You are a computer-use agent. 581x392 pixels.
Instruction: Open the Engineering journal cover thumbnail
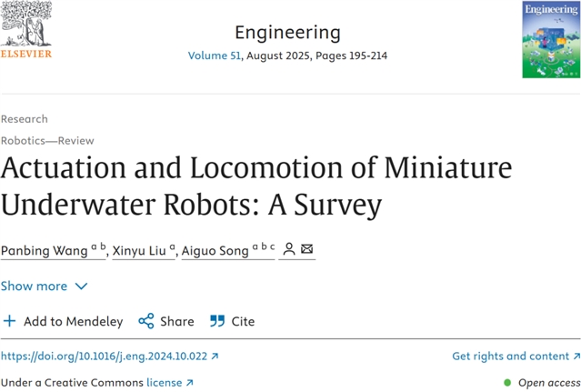[549, 39]
